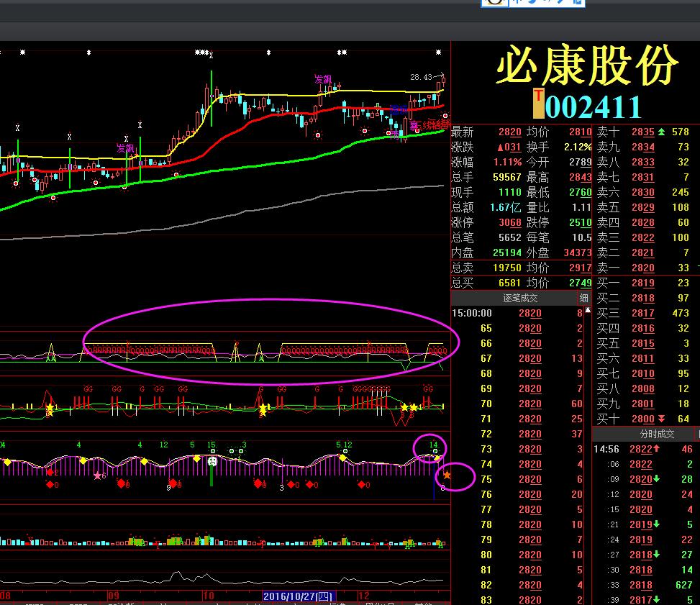
Task: Click the 卖十 ask price 2835
Action: [643, 132]
